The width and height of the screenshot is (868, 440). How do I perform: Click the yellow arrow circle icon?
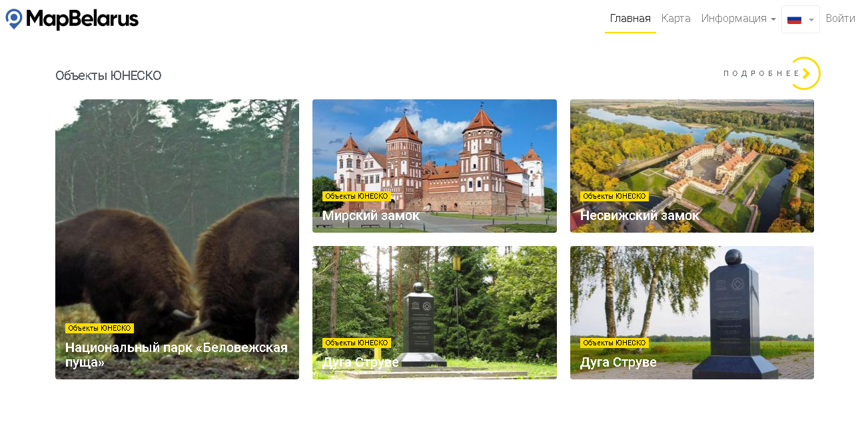[805, 73]
